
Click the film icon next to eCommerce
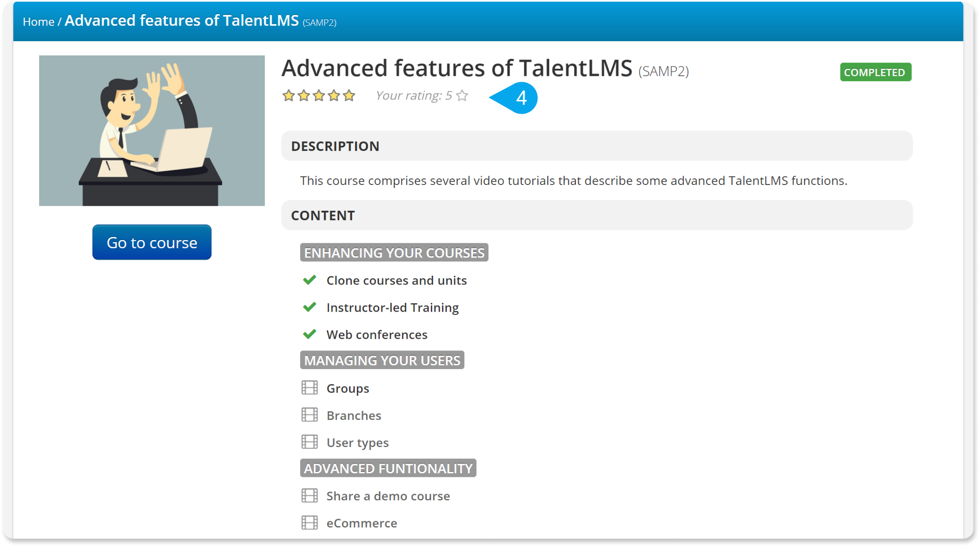(309, 522)
